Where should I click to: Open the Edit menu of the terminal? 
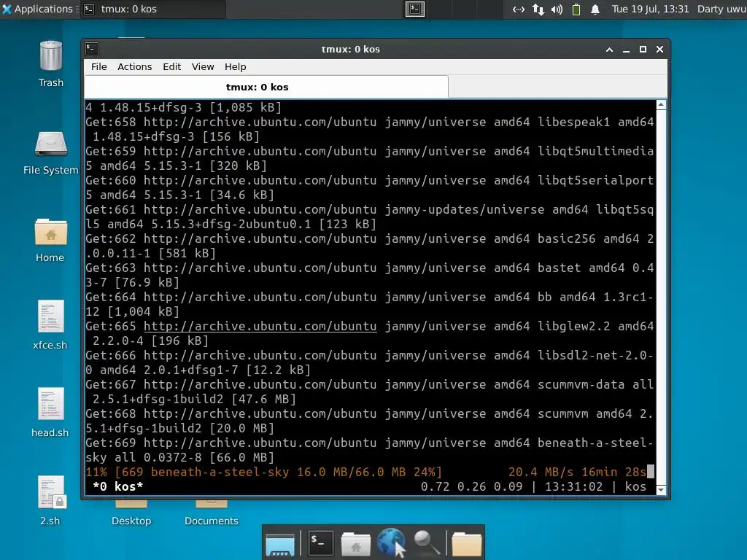[x=172, y=66]
